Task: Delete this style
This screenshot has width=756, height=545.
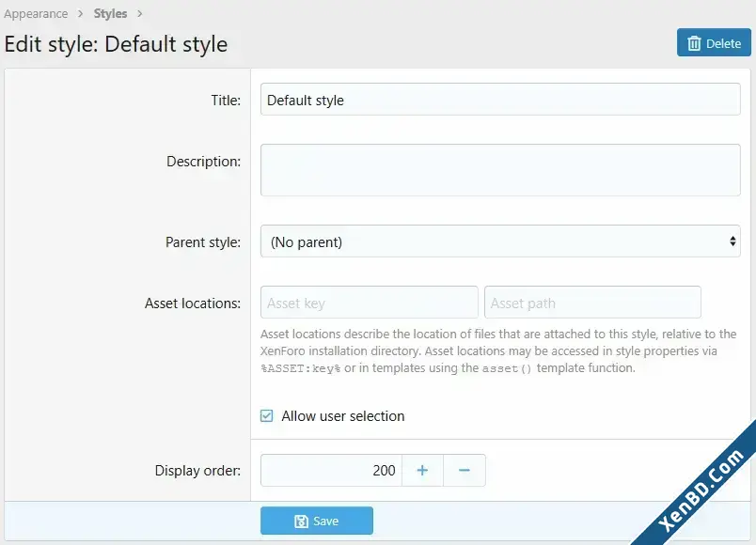Action: click(x=714, y=43)
